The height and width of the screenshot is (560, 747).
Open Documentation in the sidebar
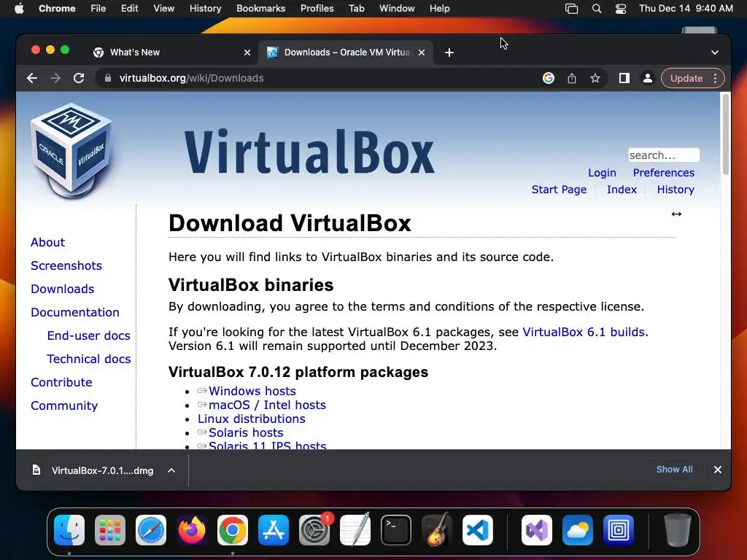pos(75,312)
